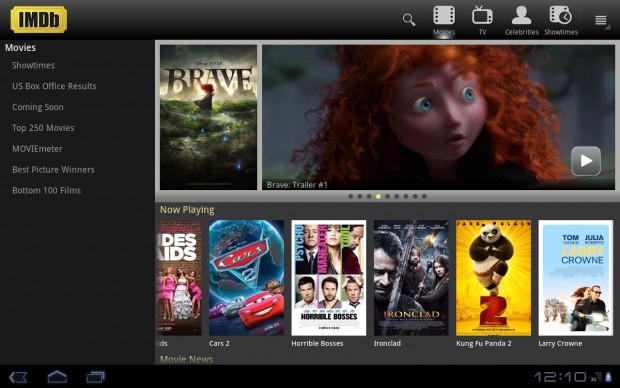Open the Brave movie poster
This screenshot has height=388, width=620.
point(208,117)
